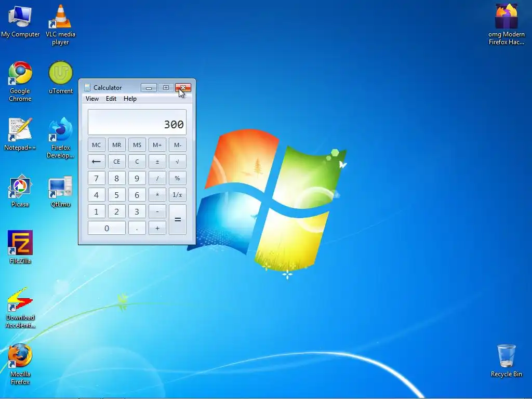Minimize the Calculator window
Viewport: 532px width, 399px height.
pyautogui.click(x=149, y=88)
